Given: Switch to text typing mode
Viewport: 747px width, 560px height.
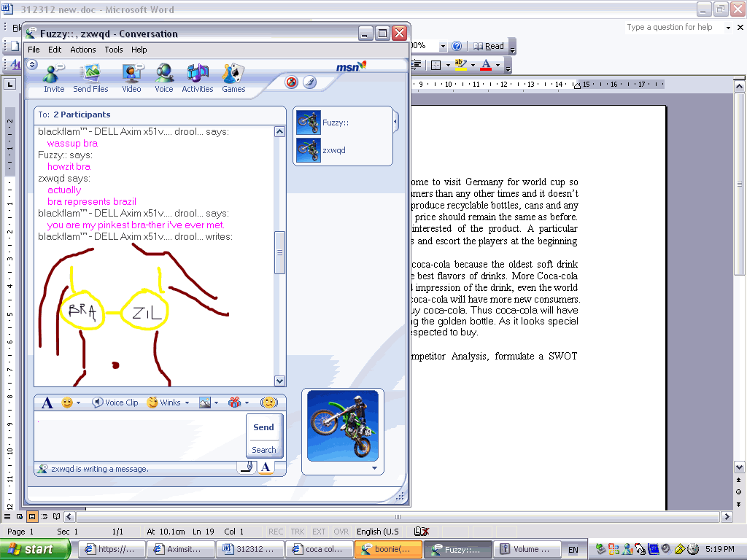Looking at the screenshot, I should pos(266,467).
